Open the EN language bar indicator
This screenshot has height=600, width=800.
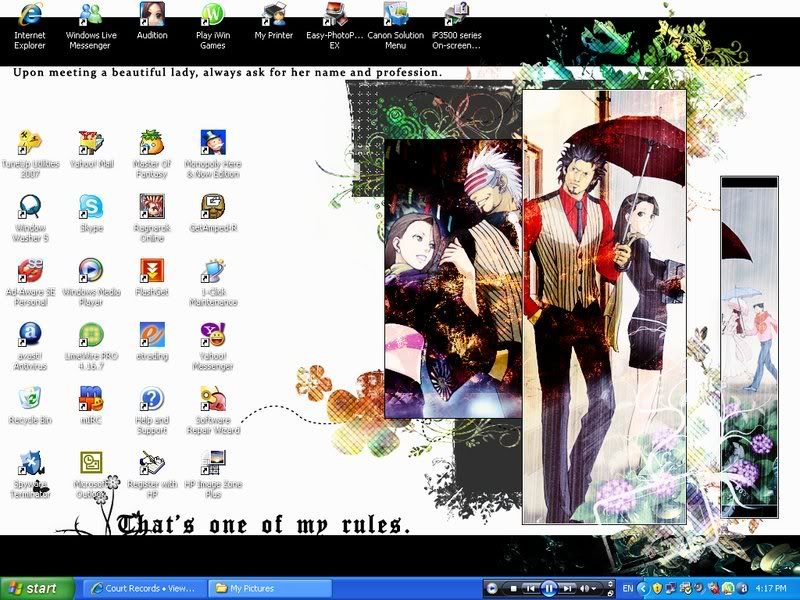tap(628, 588)
